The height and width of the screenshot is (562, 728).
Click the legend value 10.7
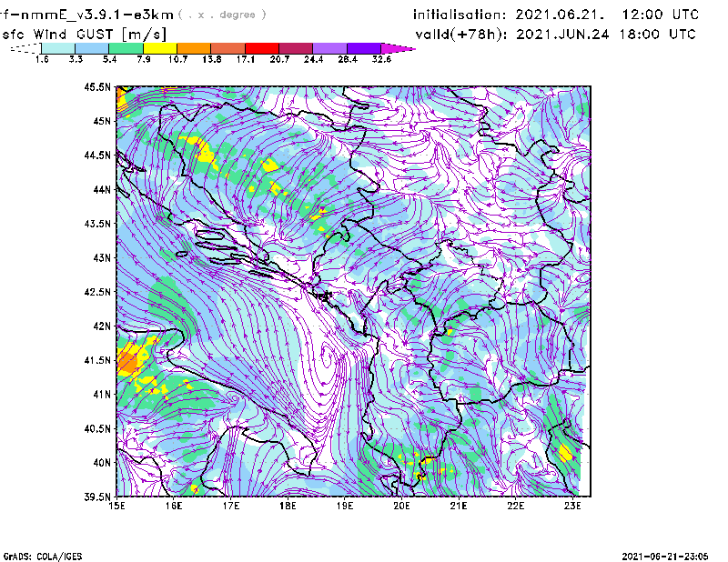tap(177, 59)
